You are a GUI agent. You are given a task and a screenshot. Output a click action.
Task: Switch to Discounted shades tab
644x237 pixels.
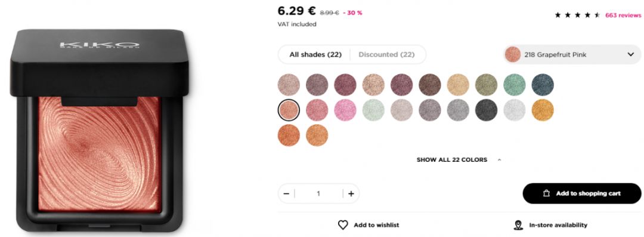pos(386,55)
